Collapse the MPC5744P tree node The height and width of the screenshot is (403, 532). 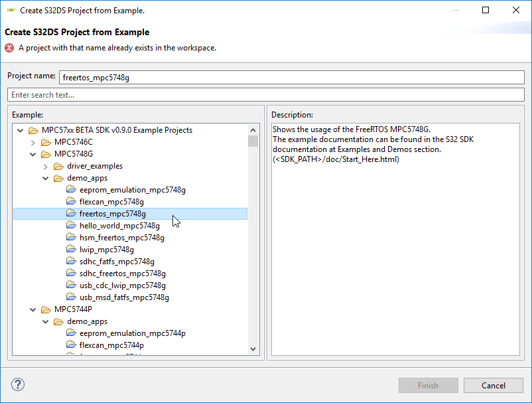[33, 309]
